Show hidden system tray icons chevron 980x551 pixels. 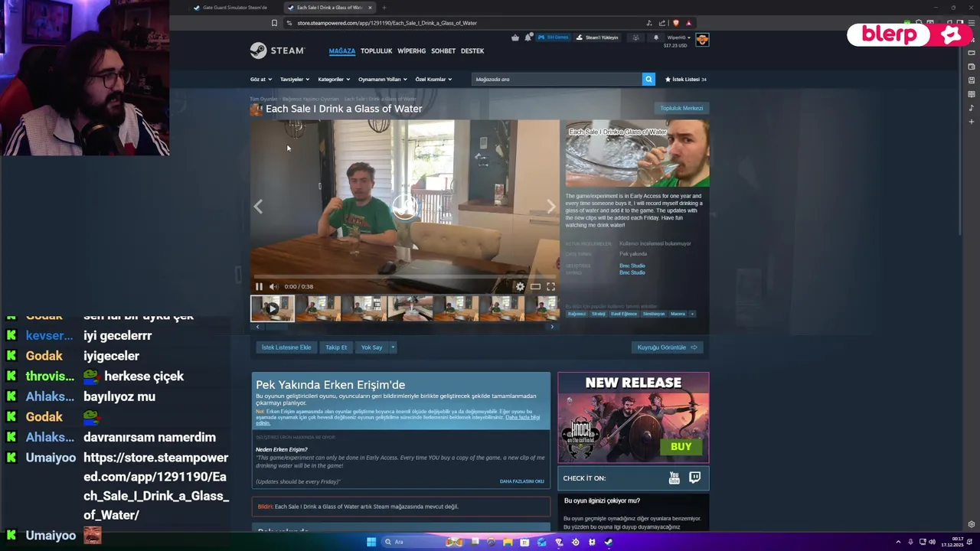(x=898, y=542)
